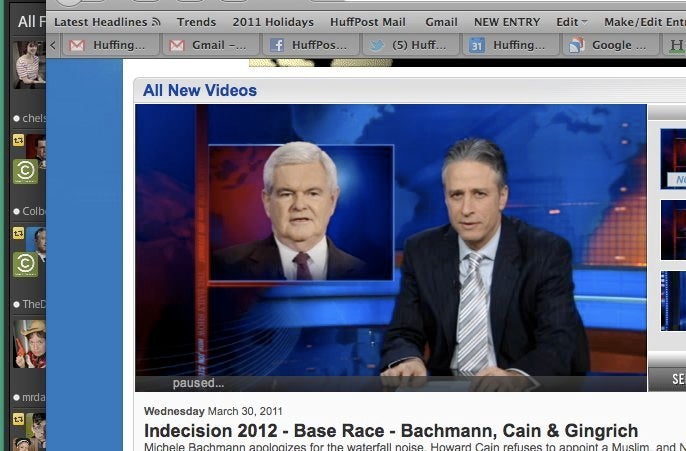This screenshot has height=451, width=686.
Task: Open the striped-shirt user avatar in the sidebar
Action: pos(29,65)
